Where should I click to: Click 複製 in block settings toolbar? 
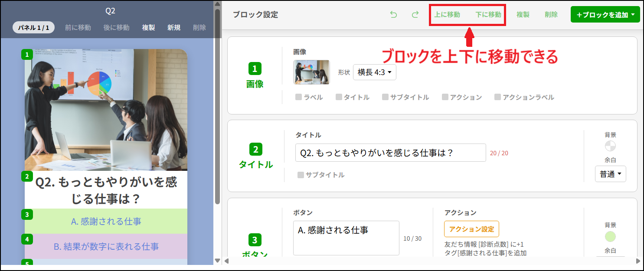523,14
